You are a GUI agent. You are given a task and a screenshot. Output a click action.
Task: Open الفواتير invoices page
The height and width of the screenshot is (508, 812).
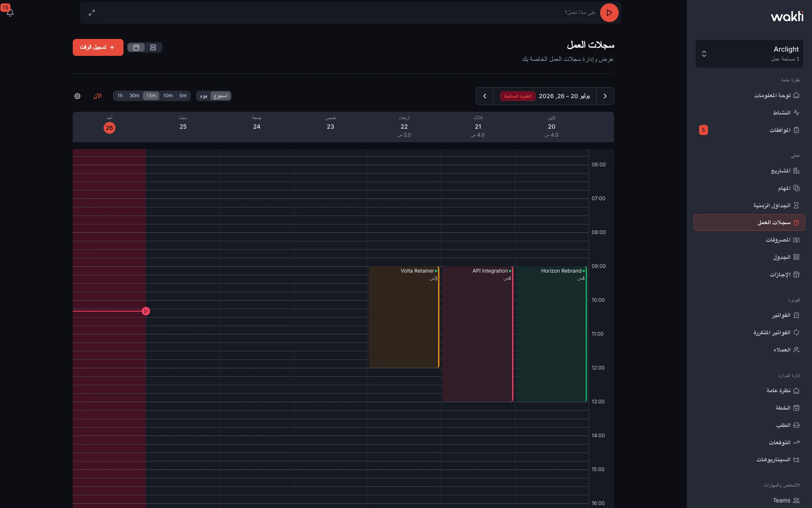[749, 315]
